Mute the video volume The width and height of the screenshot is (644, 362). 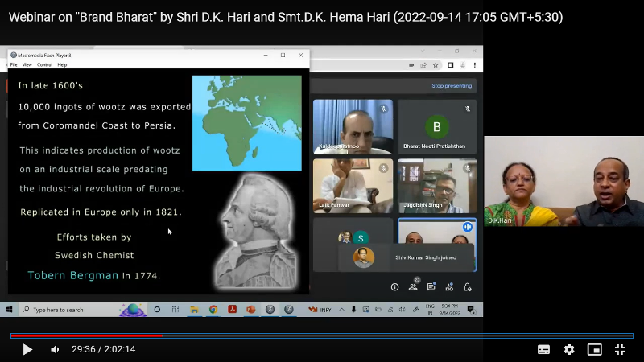click(x=55, y=349)
